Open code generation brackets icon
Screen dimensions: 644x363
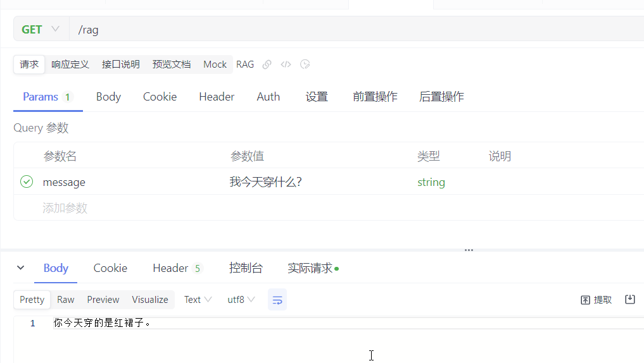click(286, 65)
